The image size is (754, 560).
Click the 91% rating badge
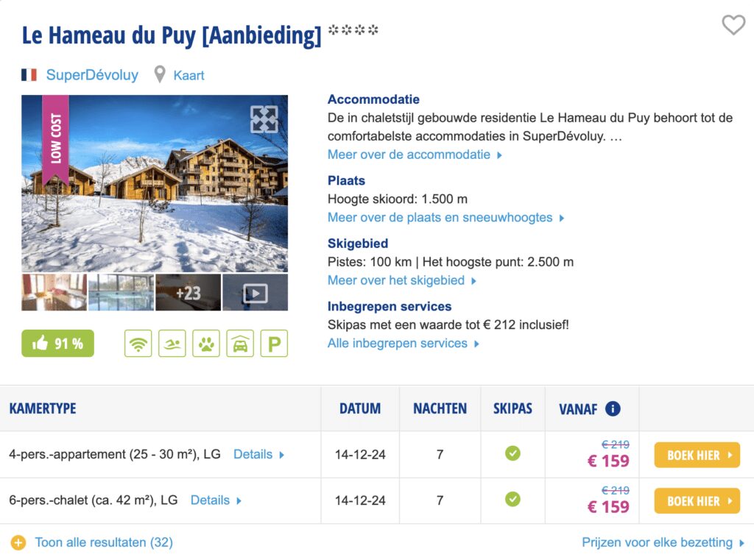[x=58, y=344]
